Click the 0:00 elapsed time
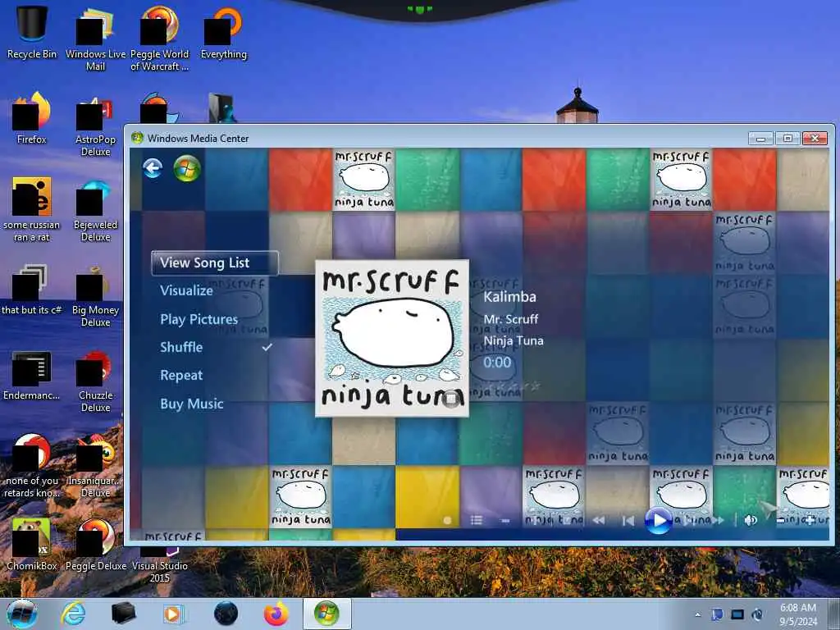Viewport: 840px width, 630px height. click(x=497, y=363)
